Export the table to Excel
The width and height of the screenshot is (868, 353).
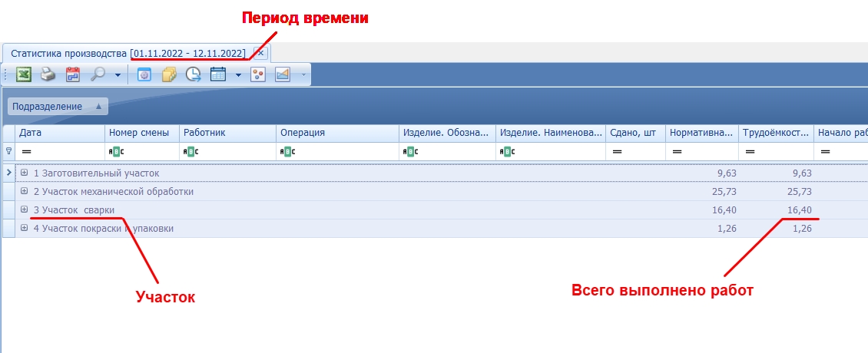(x=23, y=74)
